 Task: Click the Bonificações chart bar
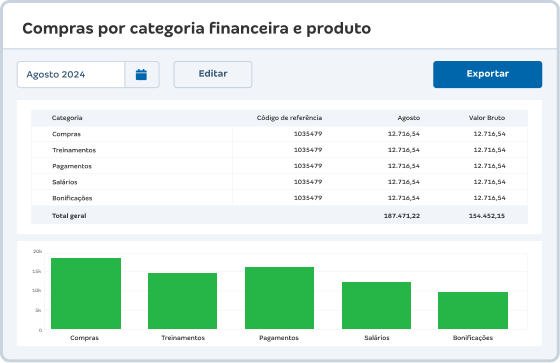coord(473,310)
